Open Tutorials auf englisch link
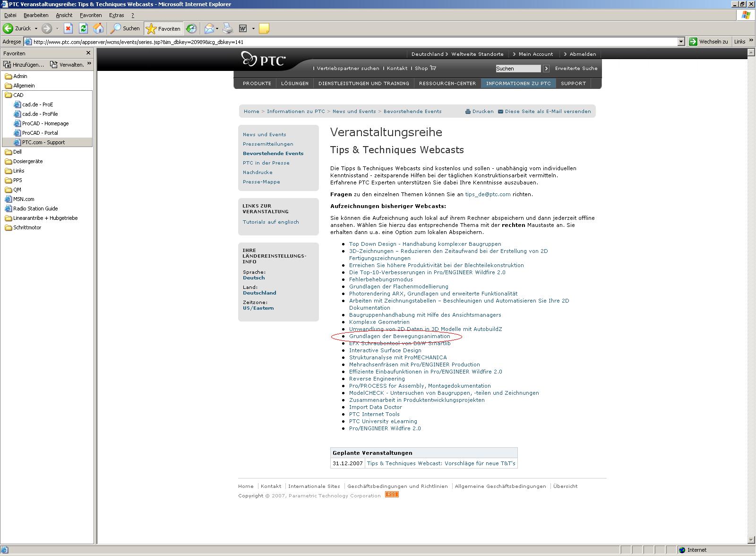This screenshot has height=556, width=756. coord(271,222)
